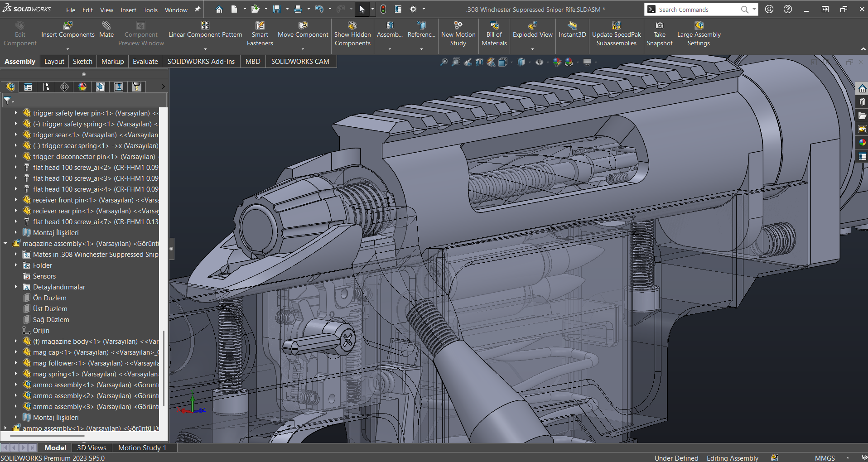
Task: Expand the mag spring<1> tree item
Action: (15, 374)
